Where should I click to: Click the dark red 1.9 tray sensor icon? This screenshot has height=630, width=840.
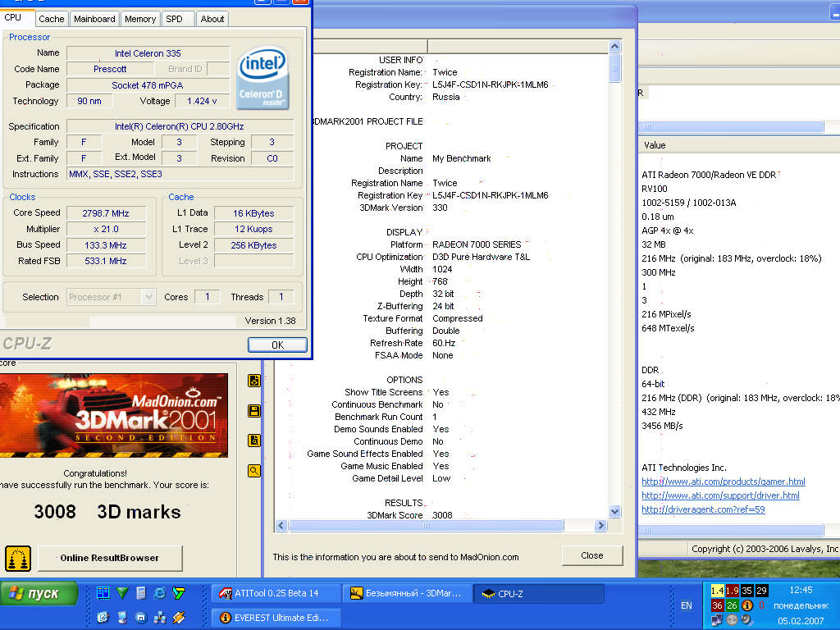(x=732, y=591)
